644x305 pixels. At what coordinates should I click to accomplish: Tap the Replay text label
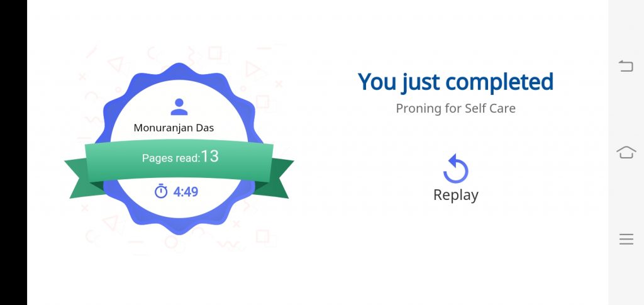(x=456, y=195)
